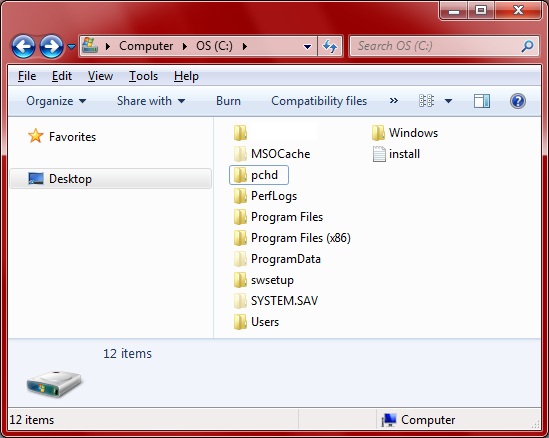Screen dimensions: 549x438
Task: Click the Burn toolbar button
Action: pos(228,101)
